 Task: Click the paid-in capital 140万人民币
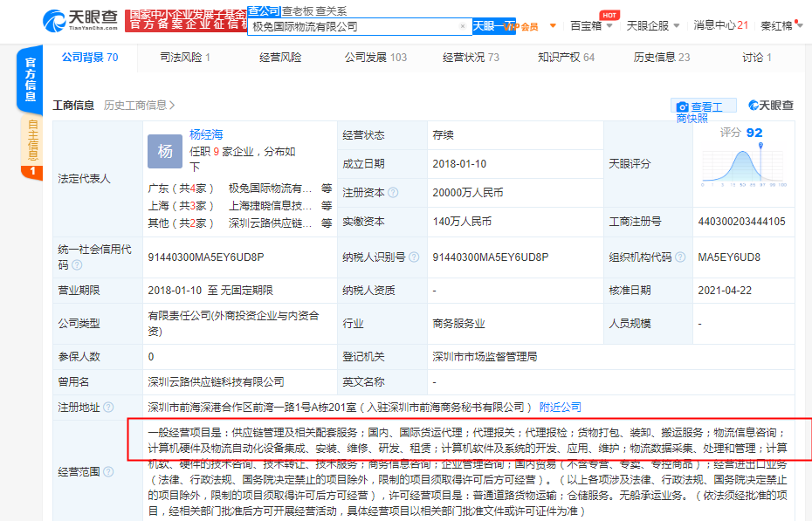click(x=462, y=222)
